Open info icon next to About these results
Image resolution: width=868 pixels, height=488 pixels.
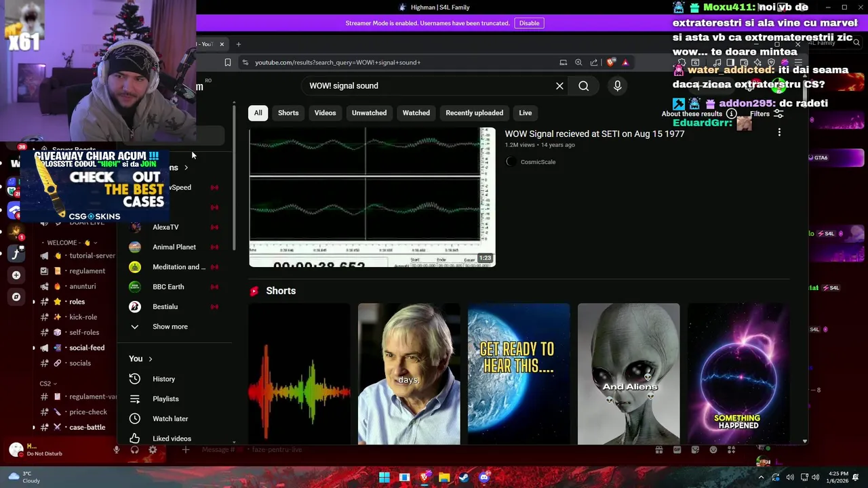pos(731,114)
